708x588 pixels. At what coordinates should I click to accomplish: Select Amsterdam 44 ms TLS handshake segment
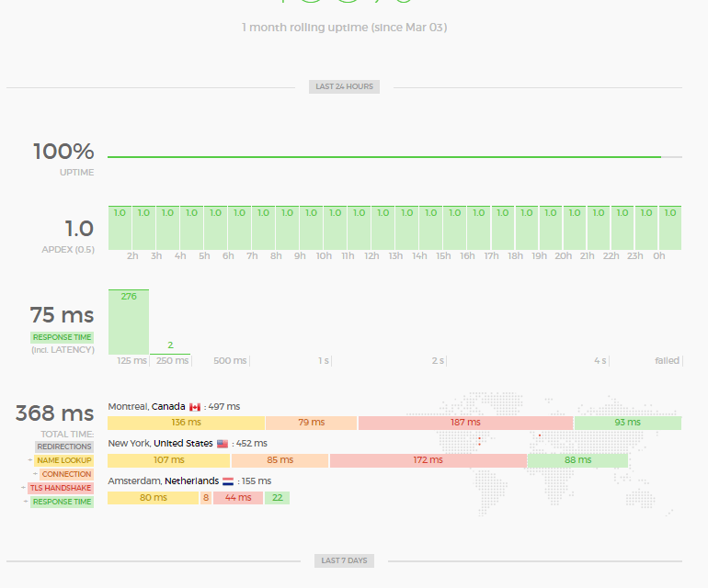[x=238, y=498]
